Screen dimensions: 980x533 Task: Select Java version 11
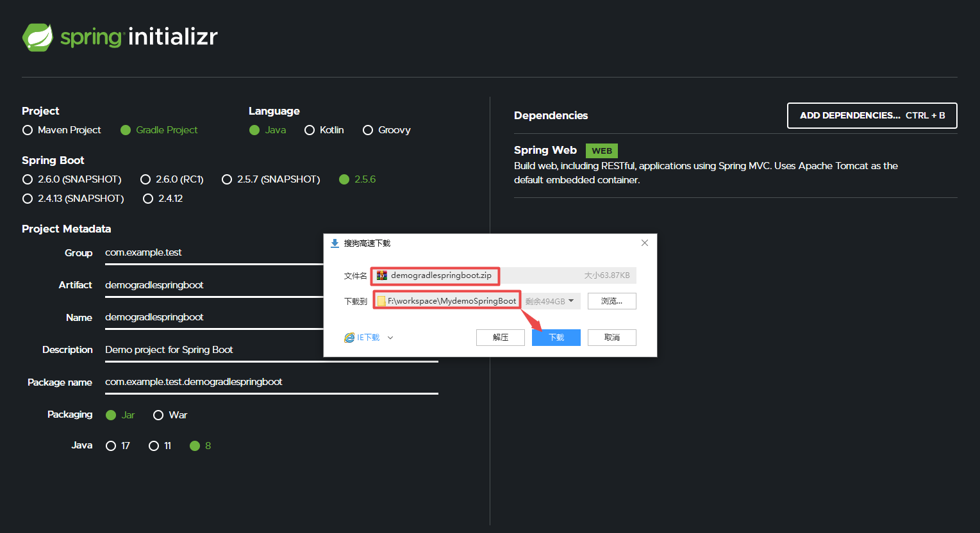(x=153, y=445)
